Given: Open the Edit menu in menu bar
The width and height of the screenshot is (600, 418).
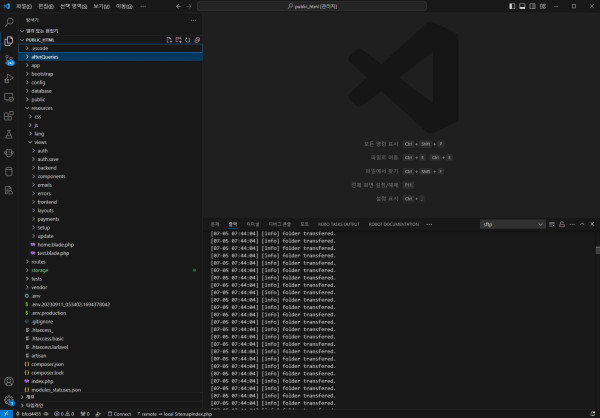Looking at the screenshot, I should pos(46,6).
